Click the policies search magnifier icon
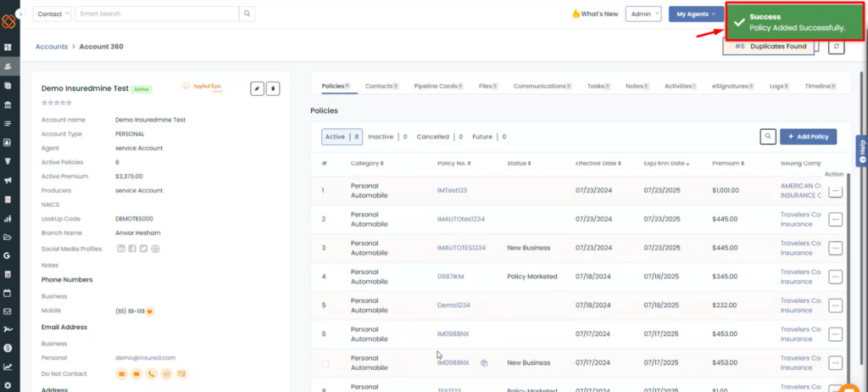Screen dimensions: 868x392 point(768,137)
